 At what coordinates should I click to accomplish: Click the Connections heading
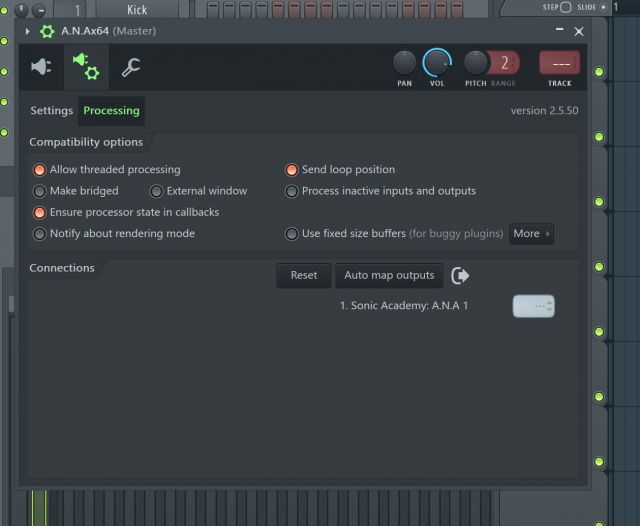[x=62, y=268]
